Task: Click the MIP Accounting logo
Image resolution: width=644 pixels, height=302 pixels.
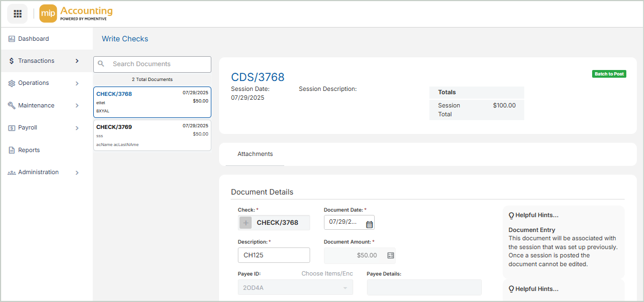Action: (x=76, y=14)
